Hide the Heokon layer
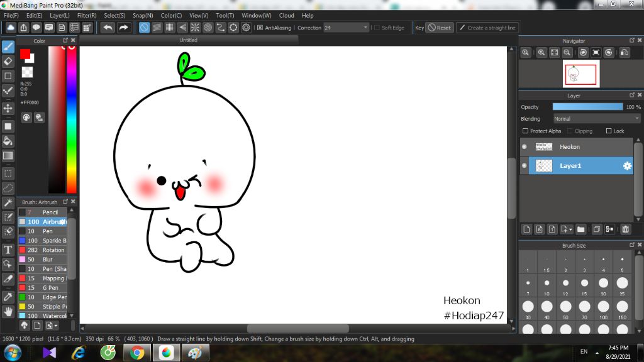644x362 pixels. pos(525,146)
